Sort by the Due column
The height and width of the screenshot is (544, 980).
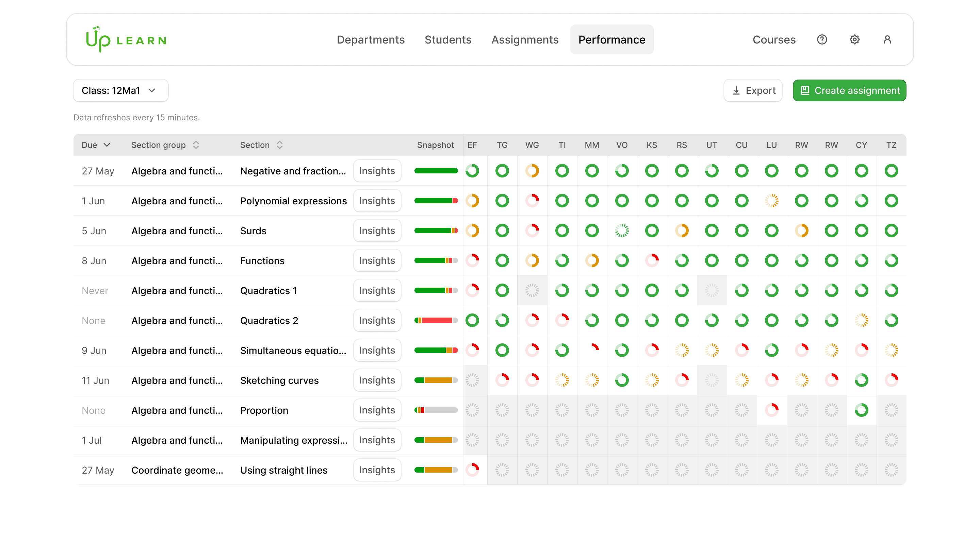pos(96,145)
